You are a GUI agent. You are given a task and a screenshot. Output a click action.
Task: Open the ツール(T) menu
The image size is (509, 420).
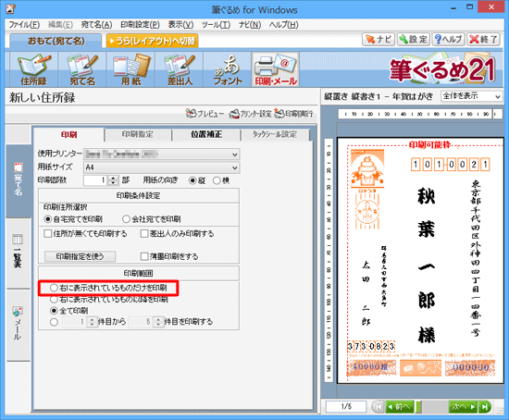(x=216, y=25)
